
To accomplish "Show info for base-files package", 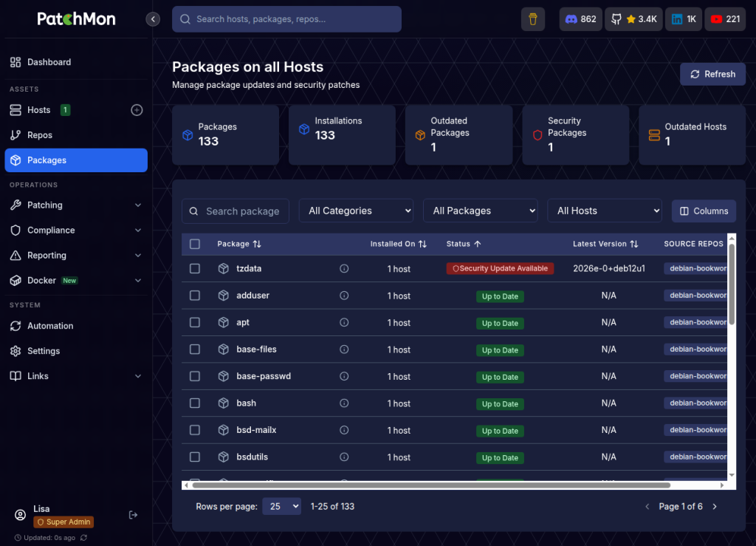I will click(x=344, y=349).
